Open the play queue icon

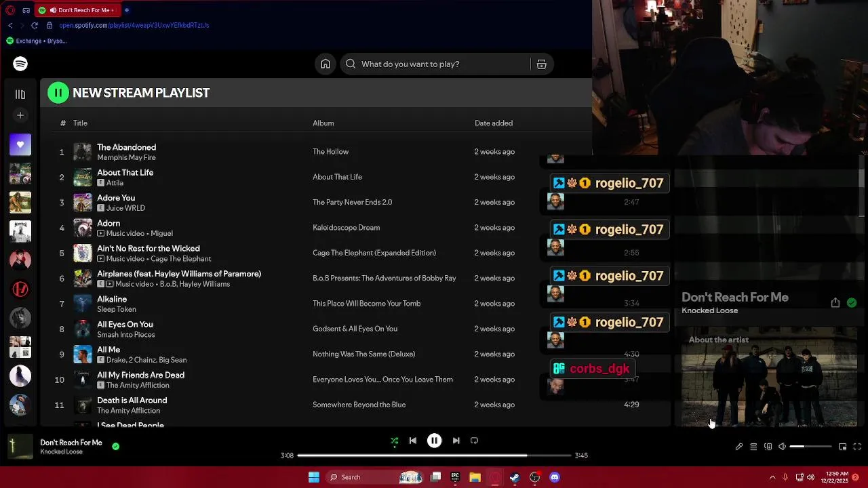pos(753,447)
